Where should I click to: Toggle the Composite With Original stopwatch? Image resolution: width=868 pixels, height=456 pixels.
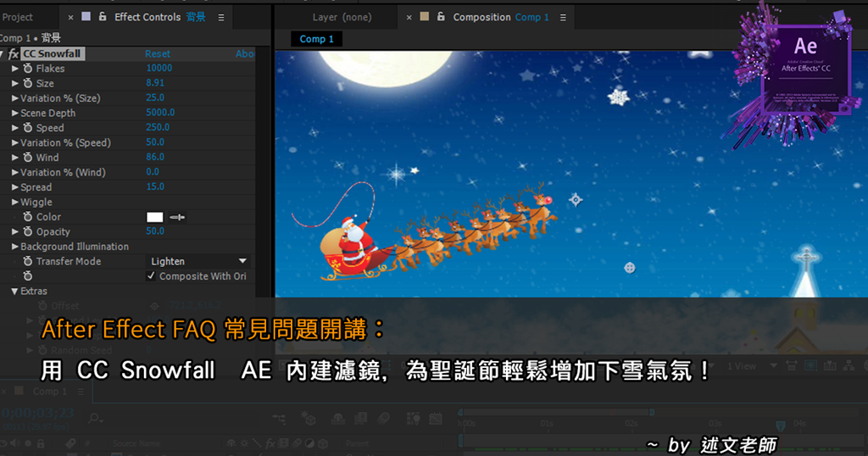pyautogui.click(x=28, y=276)
